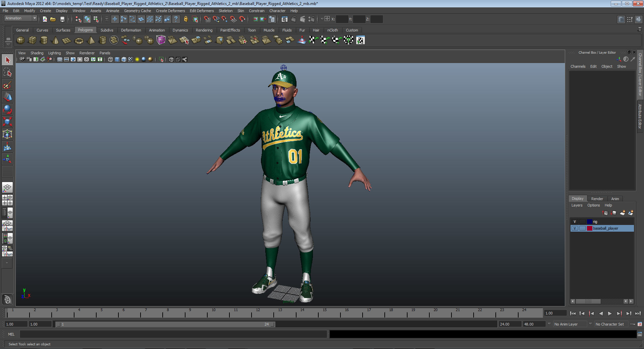Switch to the Deformation shelf tab

(x=131, y=30)
